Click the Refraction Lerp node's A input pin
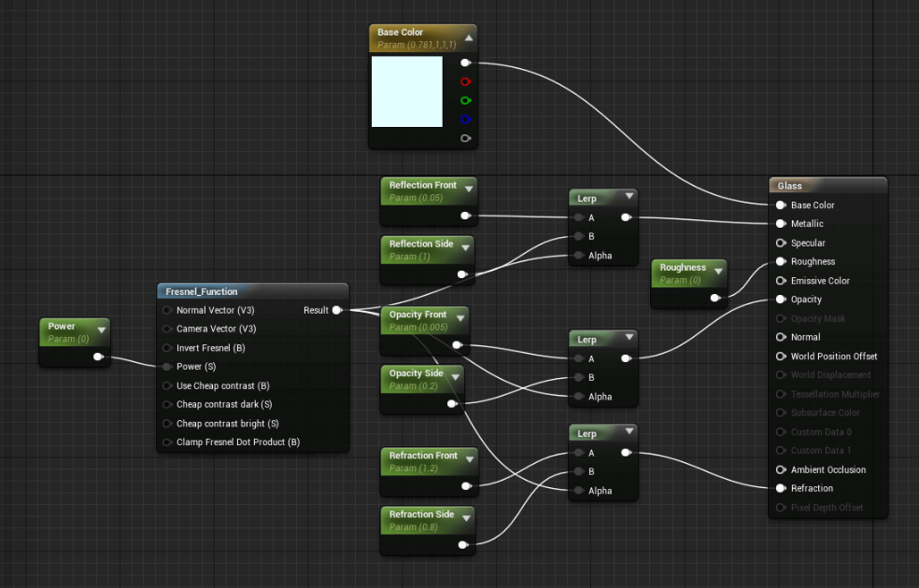Image resolution: width=919 pixels, height=588 pixels. [579, 453]
